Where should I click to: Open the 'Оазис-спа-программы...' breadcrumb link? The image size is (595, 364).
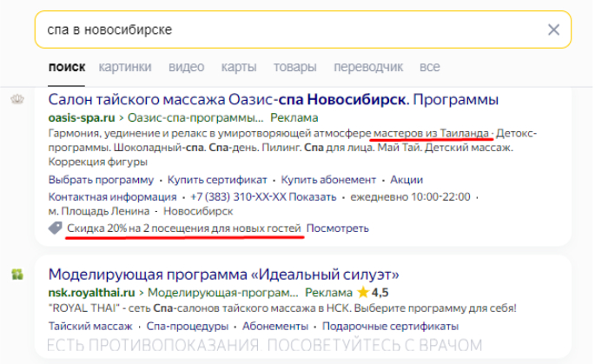195,117
